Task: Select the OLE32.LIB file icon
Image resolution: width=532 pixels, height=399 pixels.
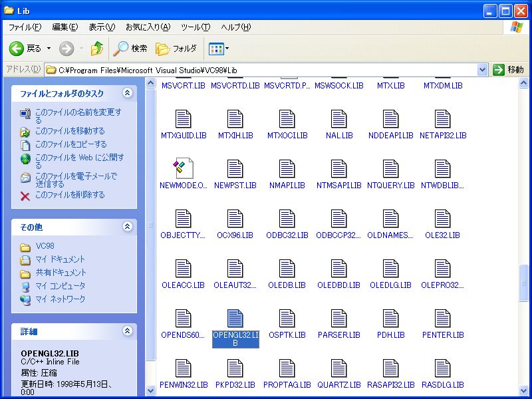Action: coord(442,219)
